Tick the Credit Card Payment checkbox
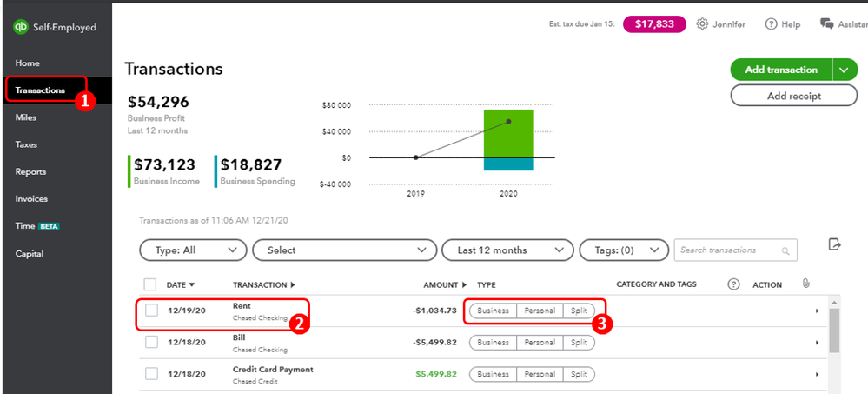 click(151, 374)
